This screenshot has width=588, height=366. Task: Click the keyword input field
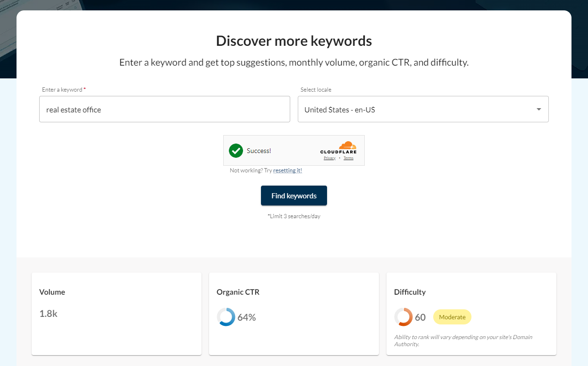(x=164, y=110)
